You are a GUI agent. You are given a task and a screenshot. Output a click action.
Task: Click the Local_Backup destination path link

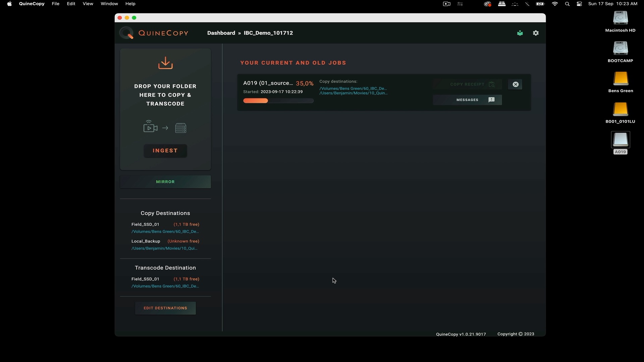point(164,248)
